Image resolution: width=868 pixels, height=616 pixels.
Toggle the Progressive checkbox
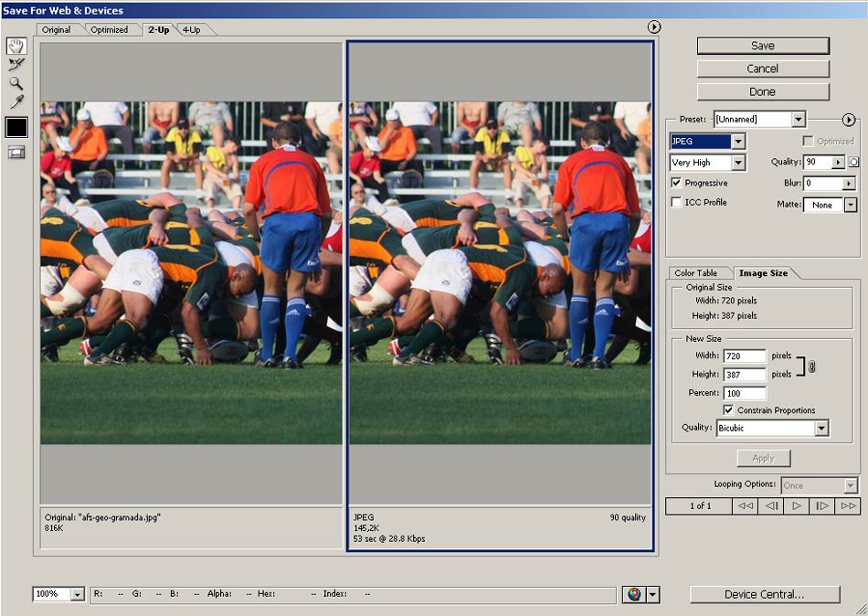coord(676,183)
